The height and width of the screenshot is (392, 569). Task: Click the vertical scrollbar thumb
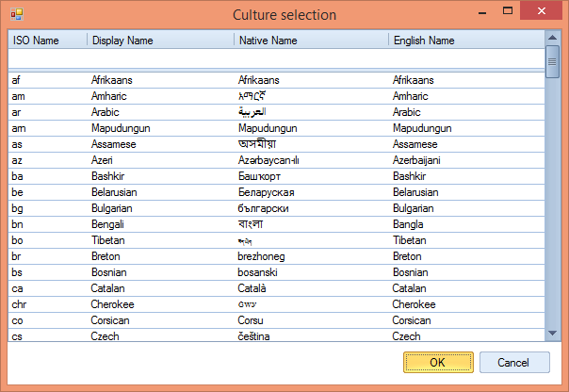[552, 61]
